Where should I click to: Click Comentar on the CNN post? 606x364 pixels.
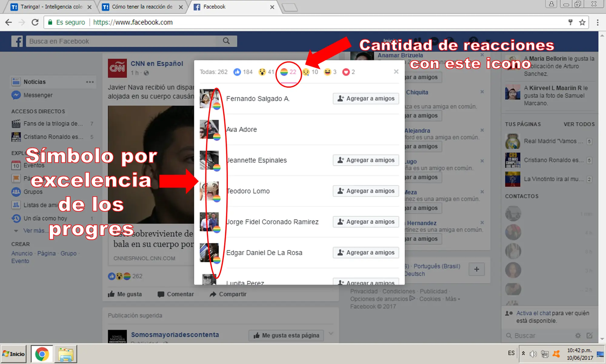click(176, 294)
